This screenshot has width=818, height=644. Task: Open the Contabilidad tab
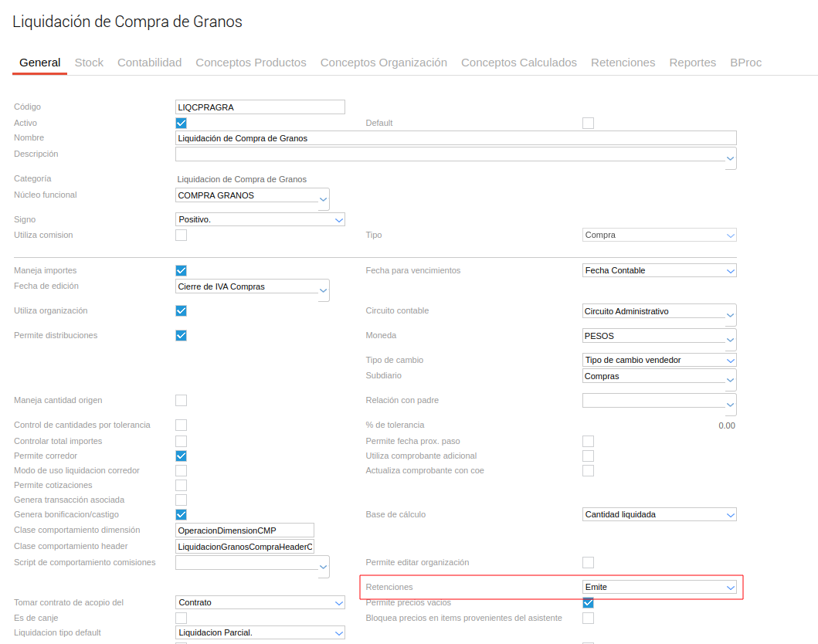149,63
